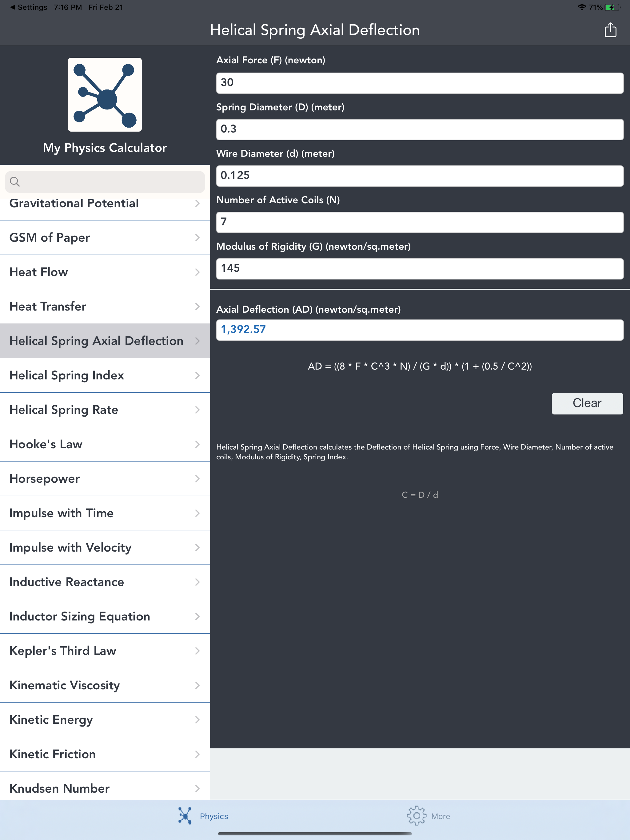Open Hooke's Law calculator
Image resolution: width=630 pixels, height=840 pixels.
[x=105, y=444]
